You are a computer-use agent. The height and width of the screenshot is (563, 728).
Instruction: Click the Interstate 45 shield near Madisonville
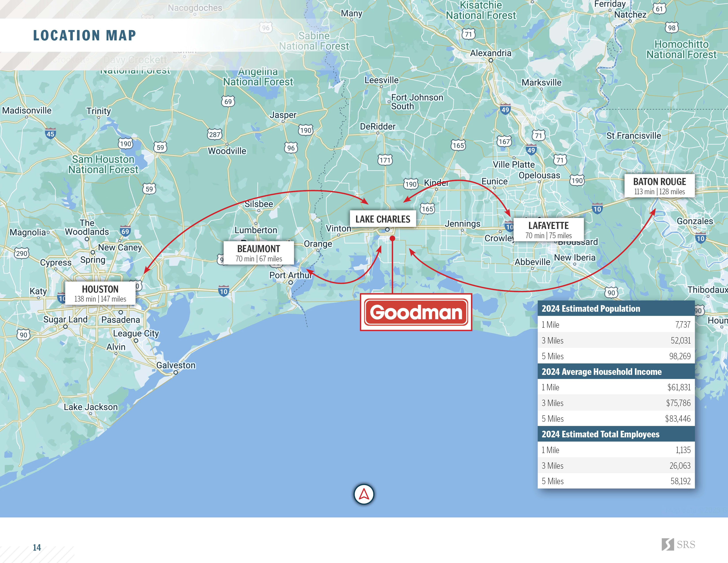(x=50, y=133)
